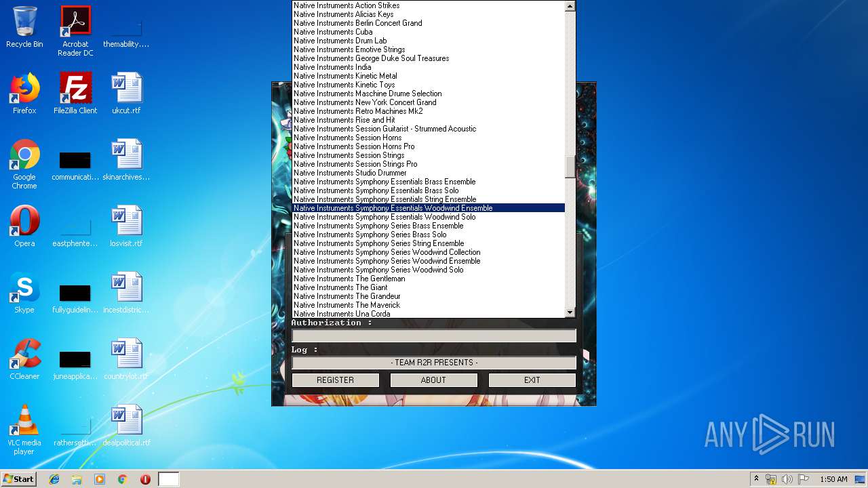This screenshot has height=488, width=868.
Task: Open Action Center flag tray icon
Action: click(803, 479)
